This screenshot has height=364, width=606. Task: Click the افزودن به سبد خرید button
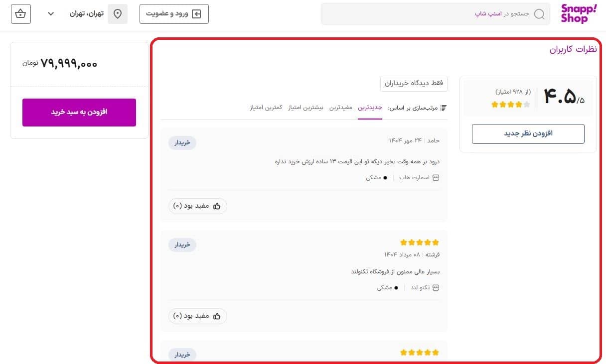(x=79, y=113)
